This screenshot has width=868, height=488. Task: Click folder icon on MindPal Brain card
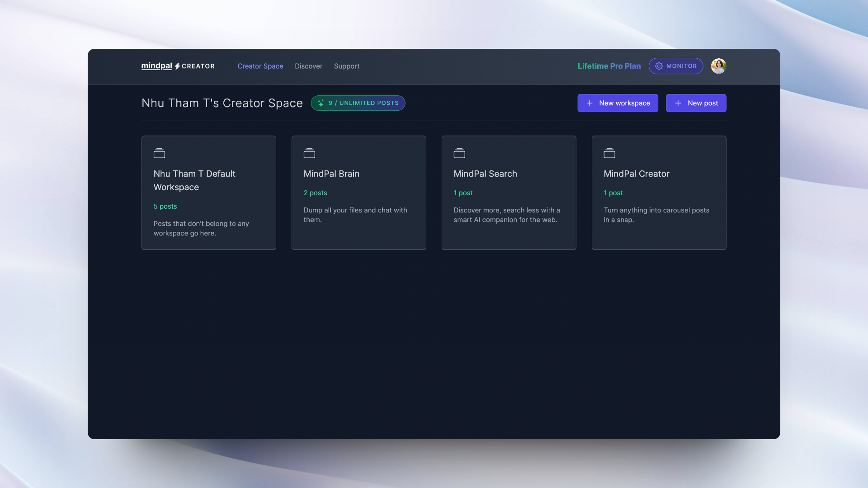click(x=309, y=153)
